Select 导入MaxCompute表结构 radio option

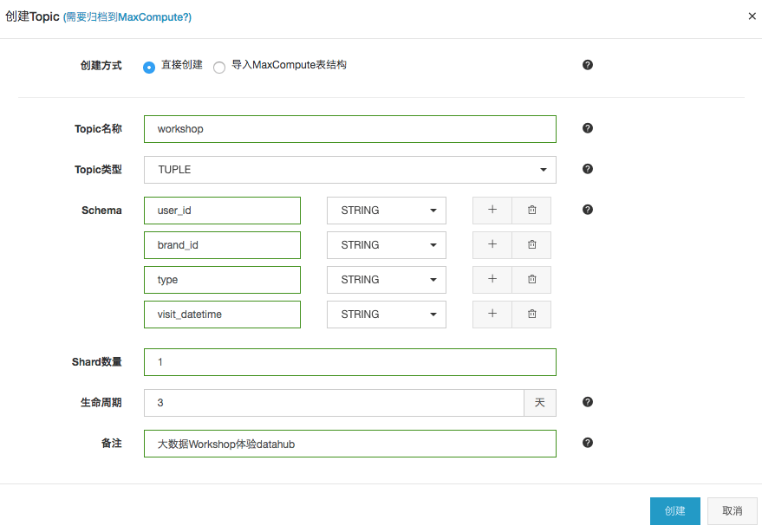[x=219, y=67]
